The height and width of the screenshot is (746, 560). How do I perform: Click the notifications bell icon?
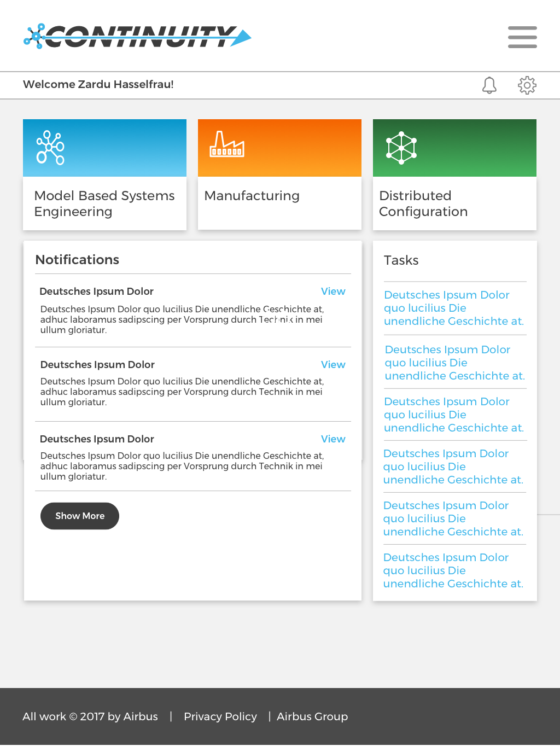point(489,85)
